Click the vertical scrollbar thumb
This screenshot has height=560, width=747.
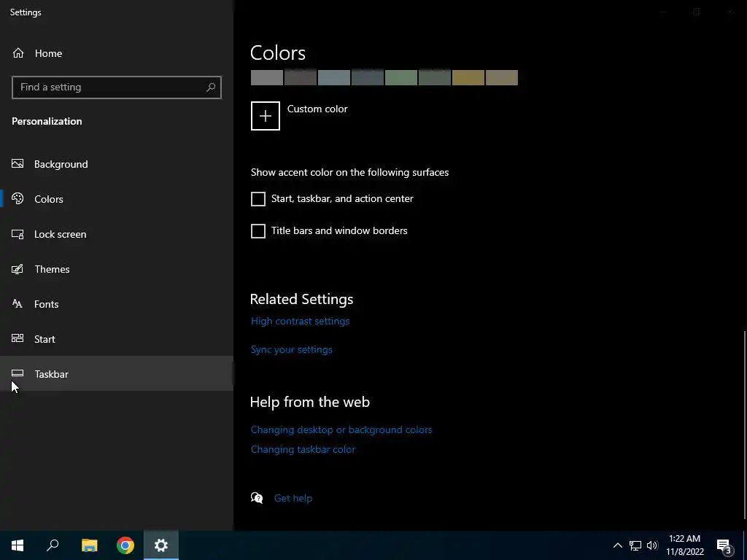point(745,425)
